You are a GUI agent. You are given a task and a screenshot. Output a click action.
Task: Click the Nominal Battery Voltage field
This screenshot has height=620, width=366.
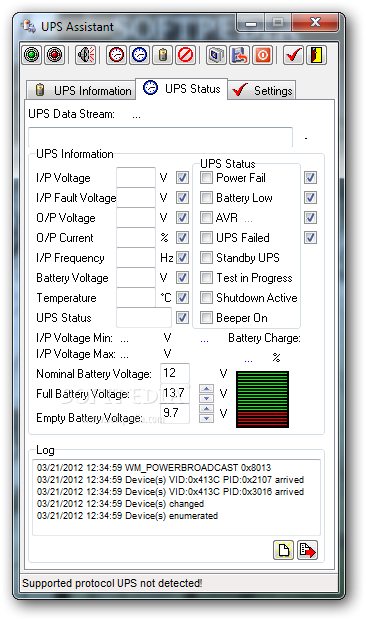click(x=175, y=373)
